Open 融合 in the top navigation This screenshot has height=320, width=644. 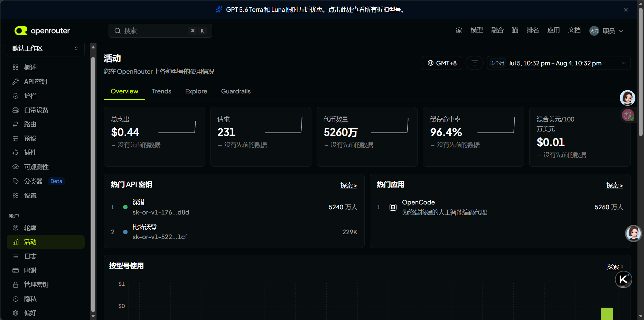[497, 30]
